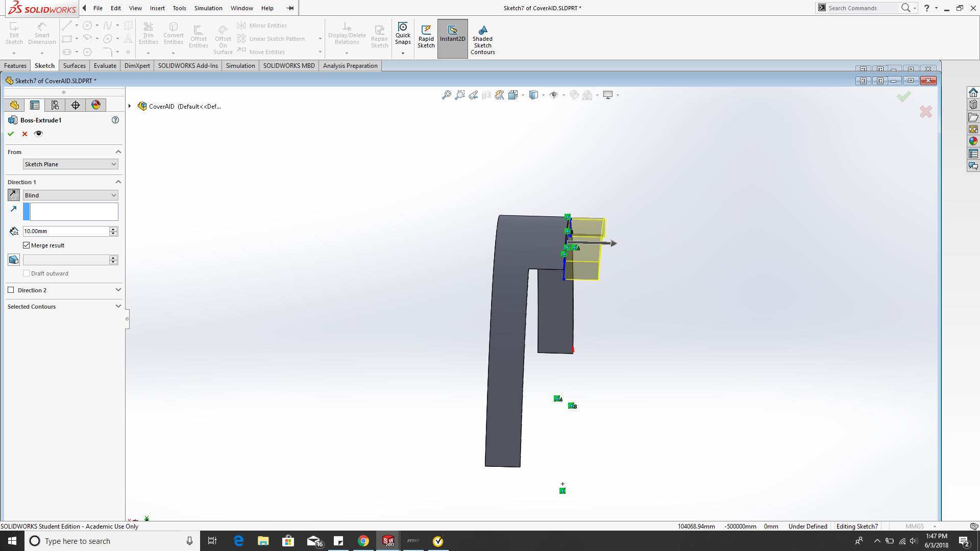Image resolution: width=980 pixels, height=551 pixels.
Task: Collapse the Direction 1 section
Action: click(118, 182)
